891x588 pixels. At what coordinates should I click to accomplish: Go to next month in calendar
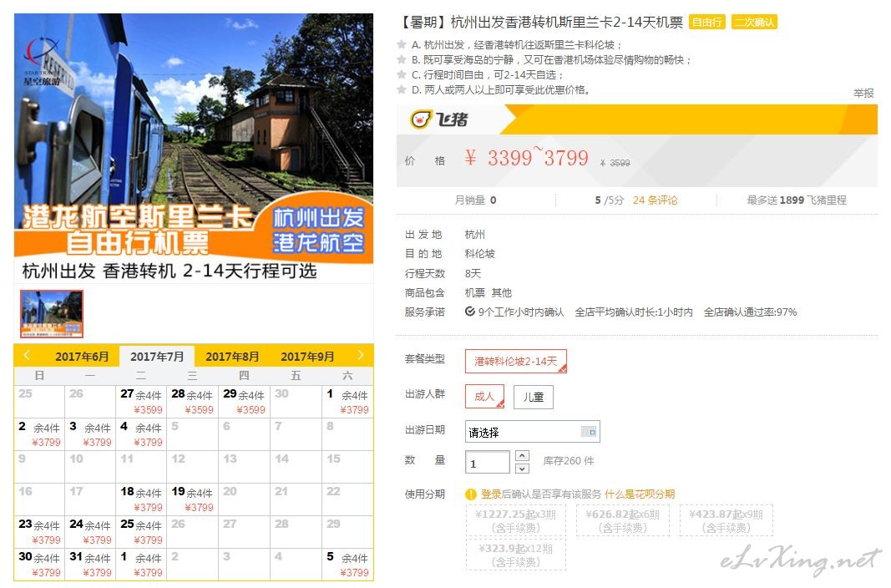pos(360,356)
